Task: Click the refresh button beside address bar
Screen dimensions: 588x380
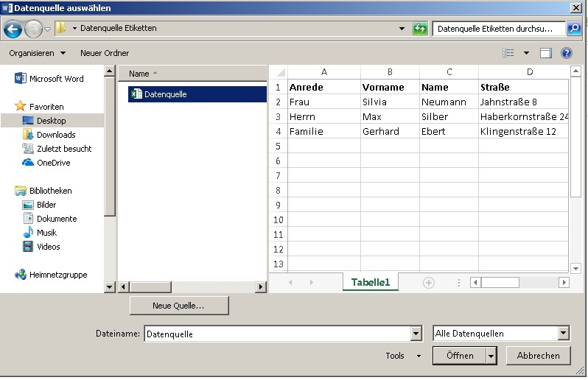Action: [x=420, y=29]
